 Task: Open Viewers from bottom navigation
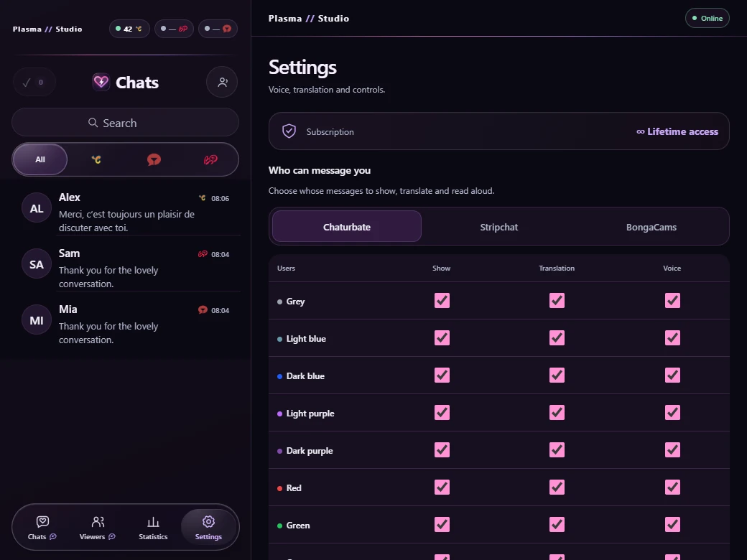pos(98,528)
